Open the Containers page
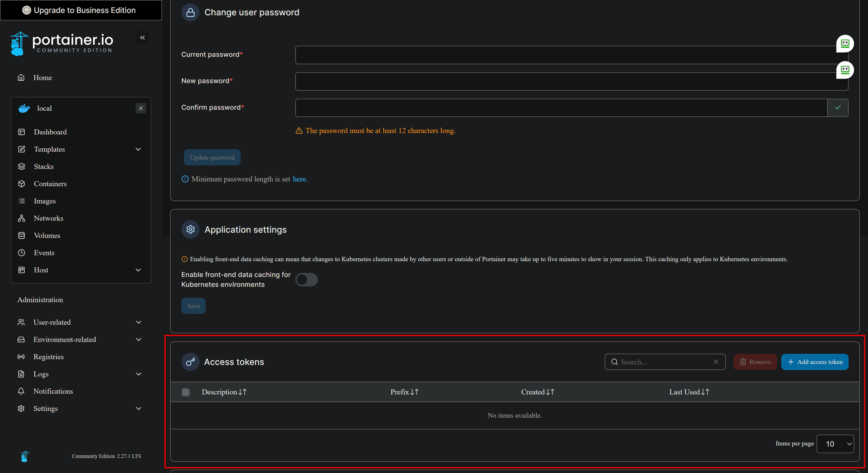 coord(50,184)
